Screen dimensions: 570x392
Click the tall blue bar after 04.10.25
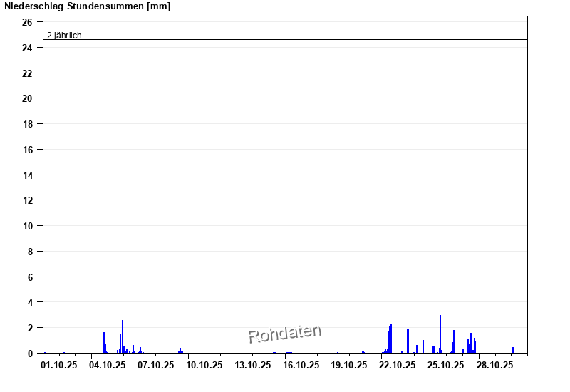tap(123, 337)
